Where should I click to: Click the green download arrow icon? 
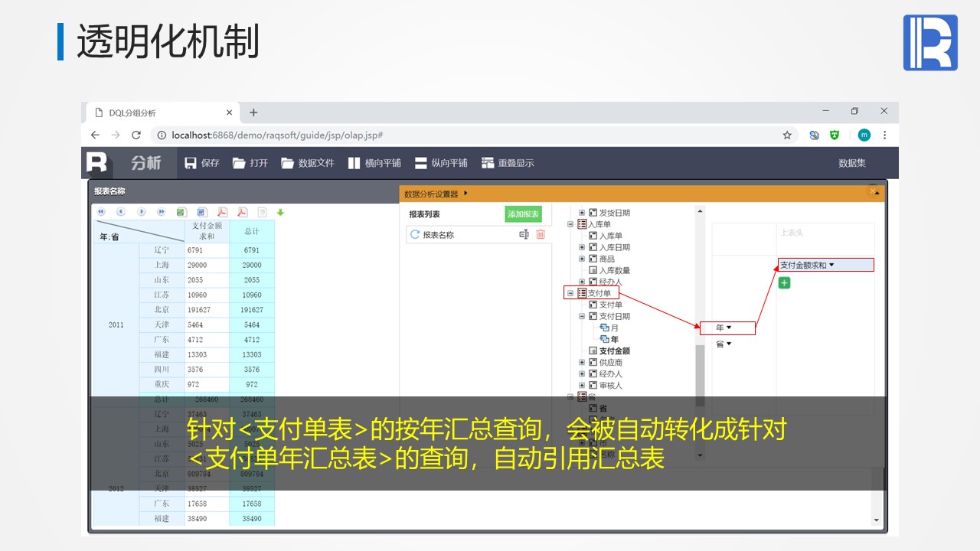280,212
